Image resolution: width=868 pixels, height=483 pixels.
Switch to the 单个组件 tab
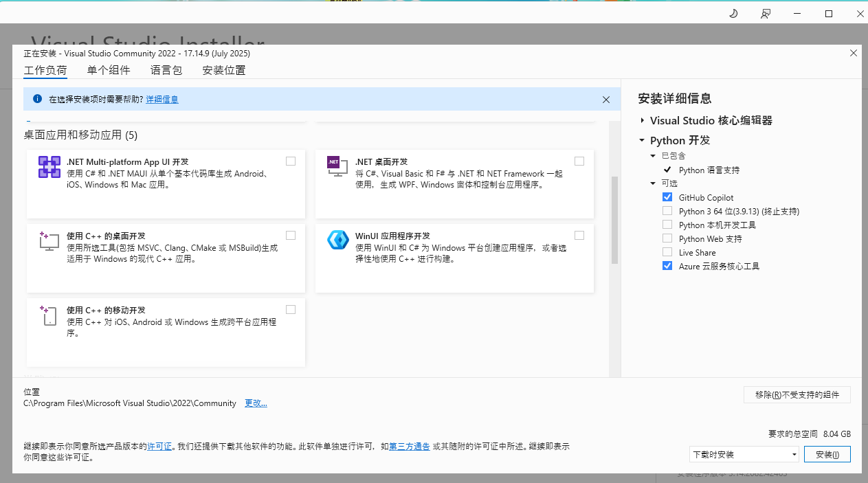click(109, 70)
